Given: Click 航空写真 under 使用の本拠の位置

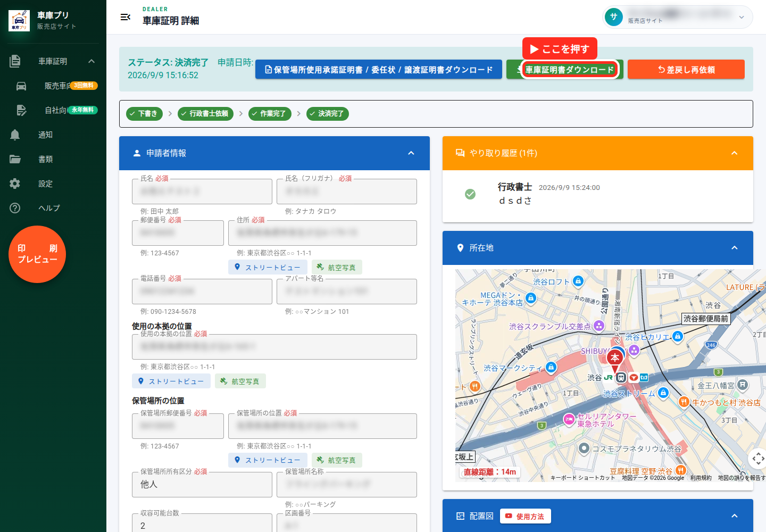Looking at the screenshot, I should point(240,381).
